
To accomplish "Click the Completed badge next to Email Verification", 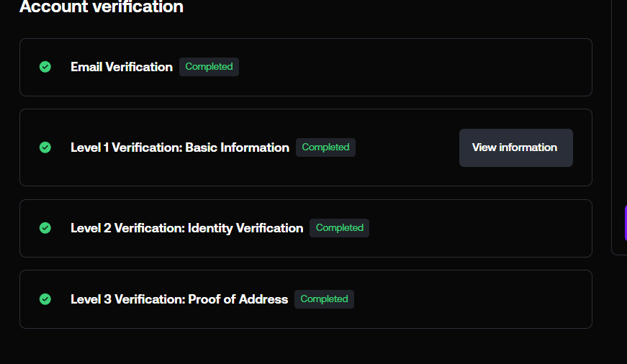I will tap(209, 67).
